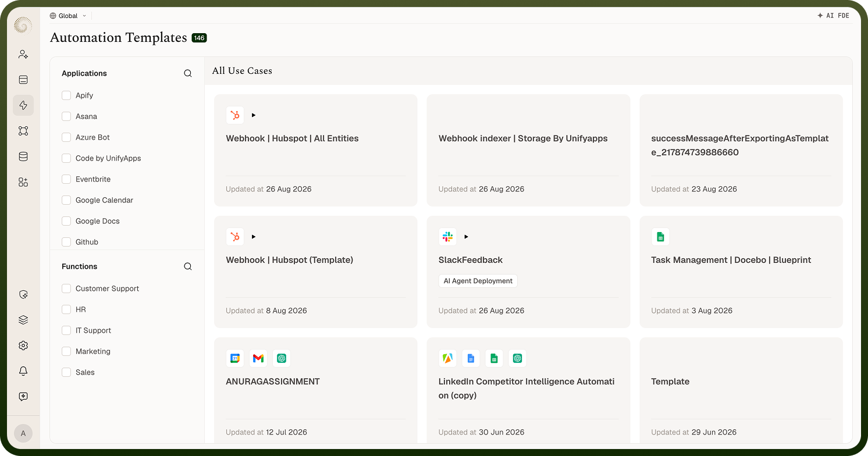Enable the Marketing function checkbox
The image size is (868, 456).
pos(66,351)
